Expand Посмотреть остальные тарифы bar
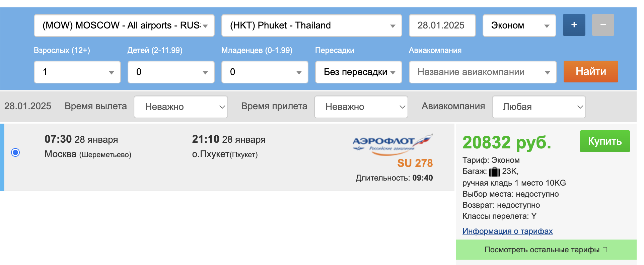 click(x=546, y=250)
